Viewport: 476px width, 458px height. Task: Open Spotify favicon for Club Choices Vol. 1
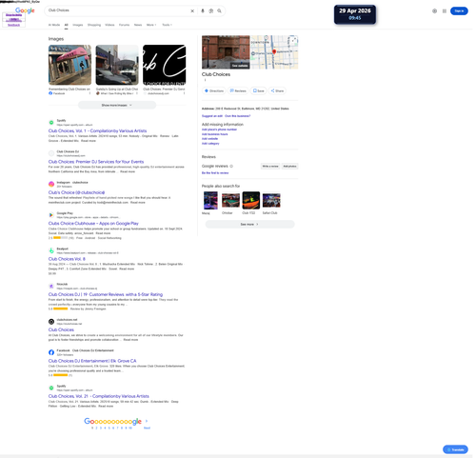click(51, 122)
